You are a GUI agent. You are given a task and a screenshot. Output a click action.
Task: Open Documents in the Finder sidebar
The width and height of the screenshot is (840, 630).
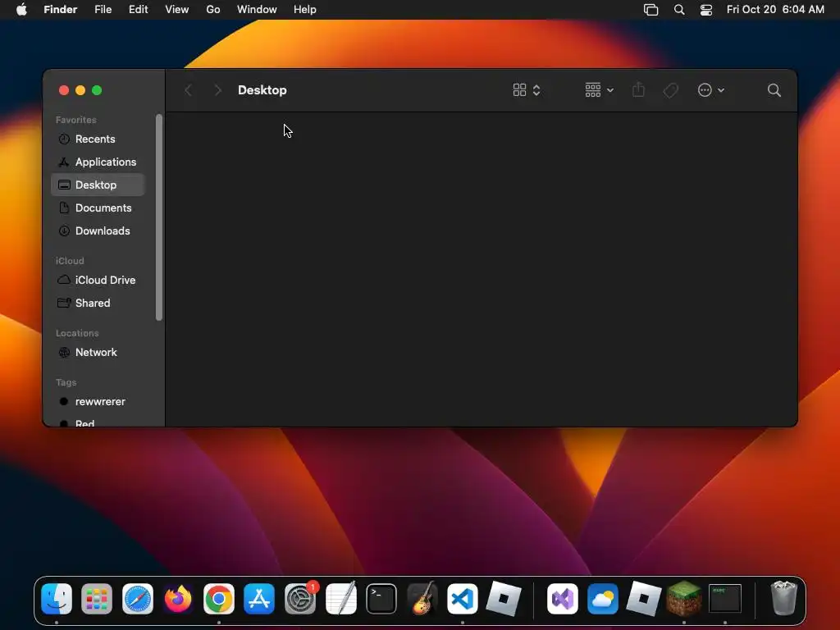pos(98,208)
